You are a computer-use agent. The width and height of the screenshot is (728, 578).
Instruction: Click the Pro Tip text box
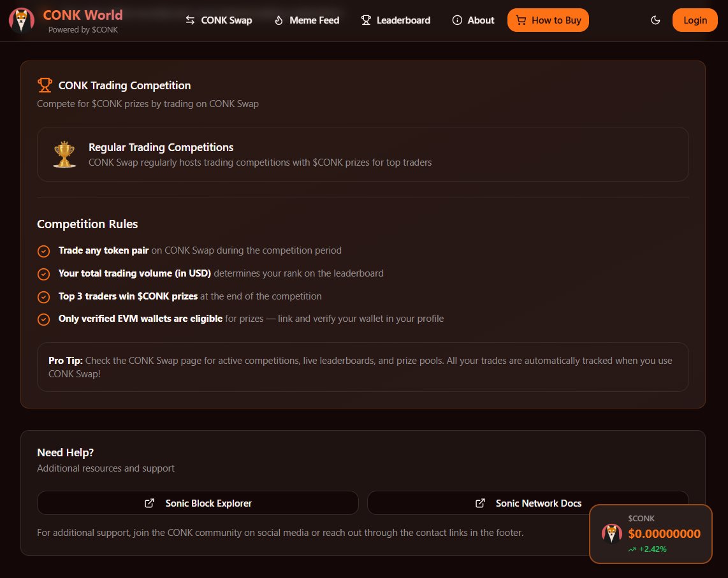point(363,367)
